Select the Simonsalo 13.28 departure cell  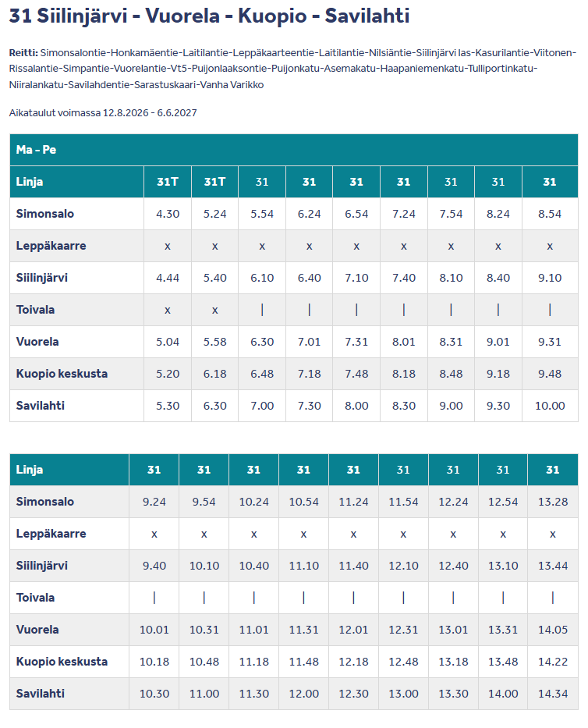coord(553,502)
